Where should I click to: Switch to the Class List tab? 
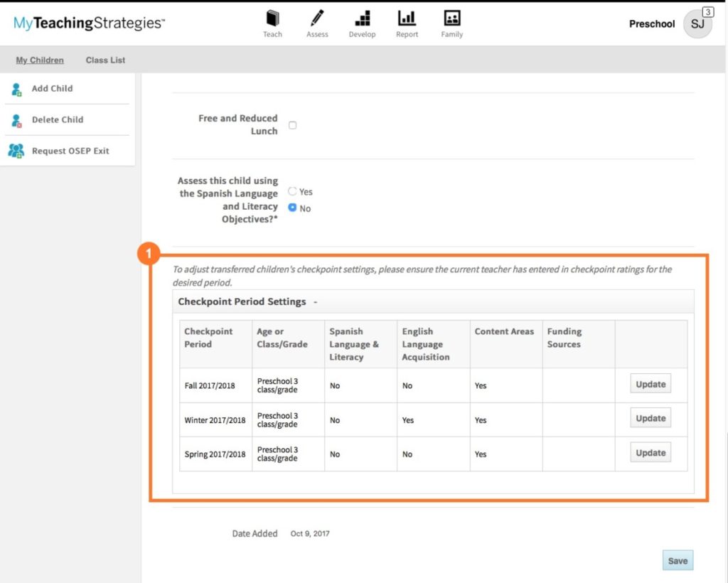point(105,60)
